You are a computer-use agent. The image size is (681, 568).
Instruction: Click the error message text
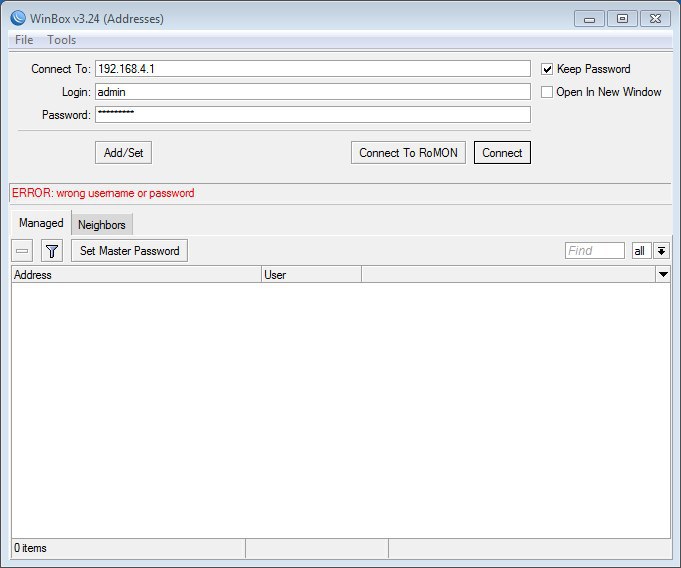click(103, 193)
